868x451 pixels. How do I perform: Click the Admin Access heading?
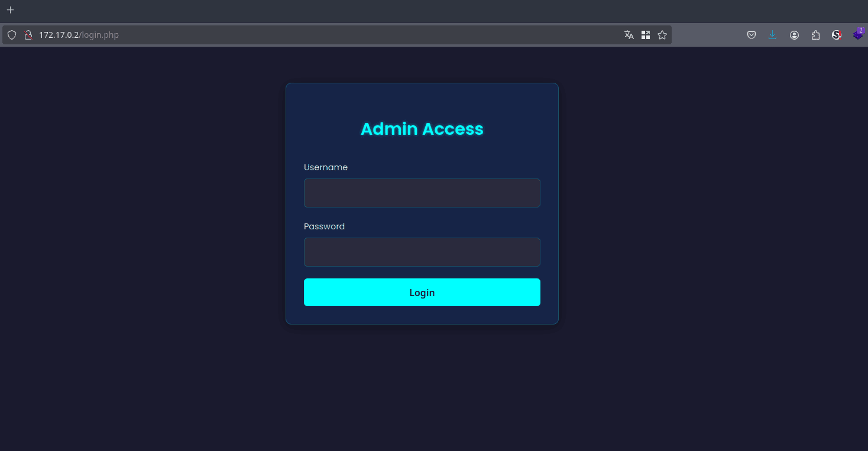coord(422,129)
